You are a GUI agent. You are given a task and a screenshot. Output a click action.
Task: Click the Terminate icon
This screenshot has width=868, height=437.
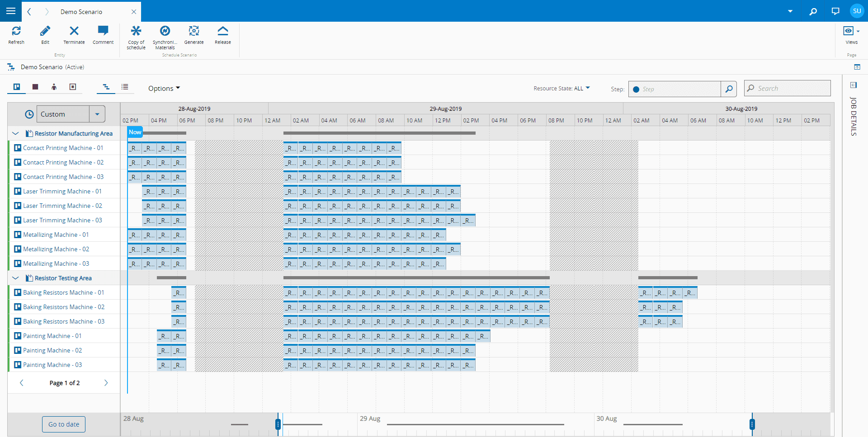(x=74, y=32)
